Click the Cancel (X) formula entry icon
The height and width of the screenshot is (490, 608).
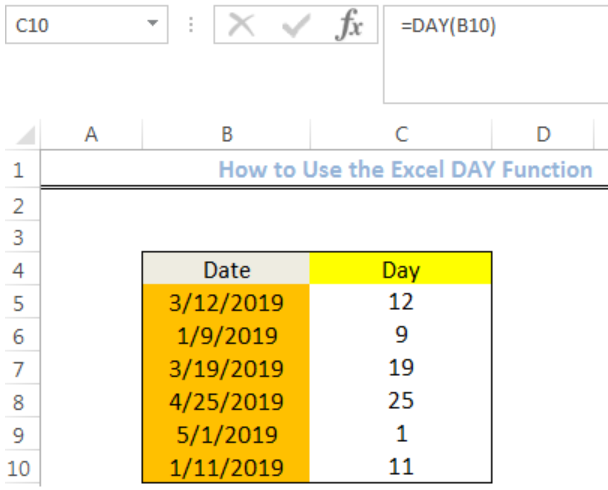click(x=241, y=25)
